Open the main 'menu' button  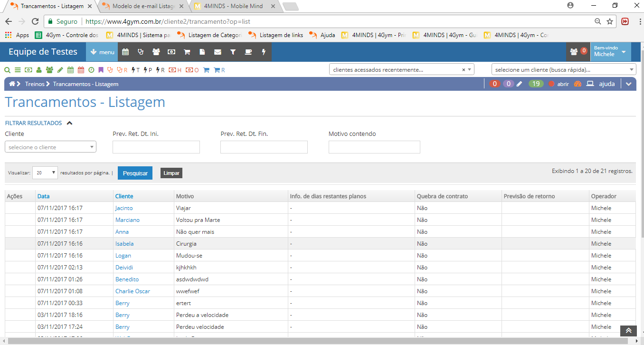pyautogui.click(x=102, y=52)
